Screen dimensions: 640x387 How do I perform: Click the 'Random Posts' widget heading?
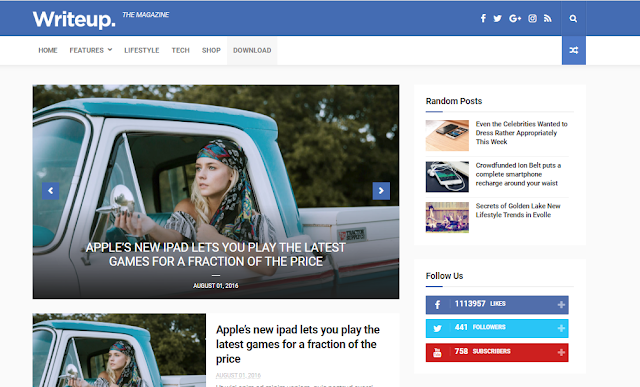[453, 101]
